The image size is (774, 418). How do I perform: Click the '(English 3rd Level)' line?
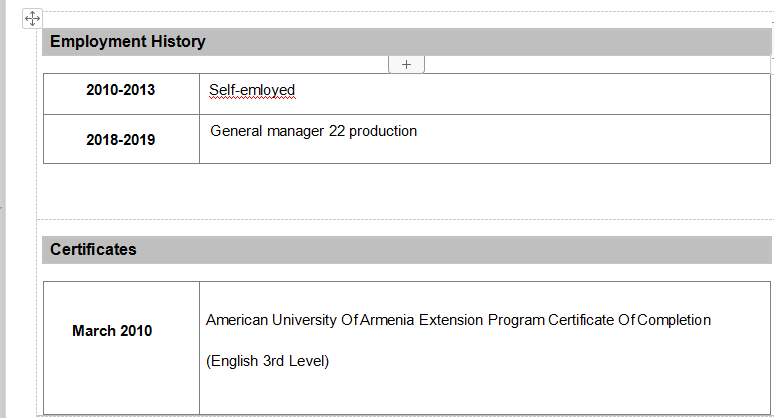(268, 361)
